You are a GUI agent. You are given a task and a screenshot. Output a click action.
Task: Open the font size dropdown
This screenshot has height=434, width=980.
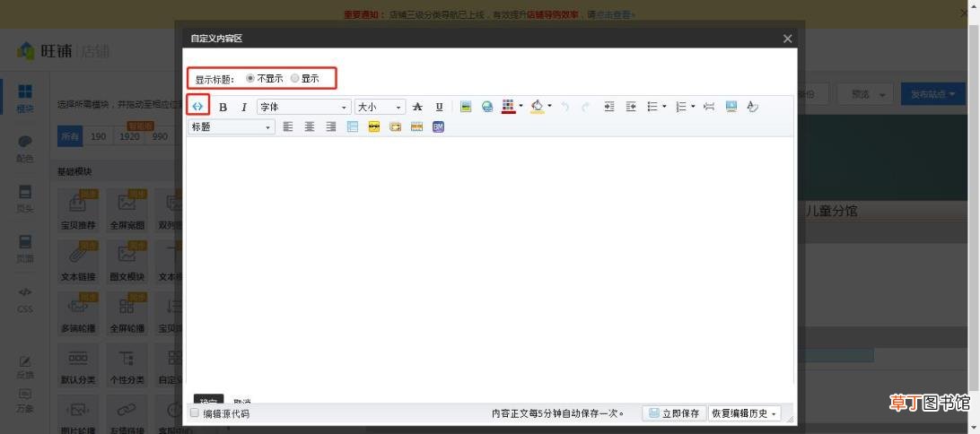[380, 107]
